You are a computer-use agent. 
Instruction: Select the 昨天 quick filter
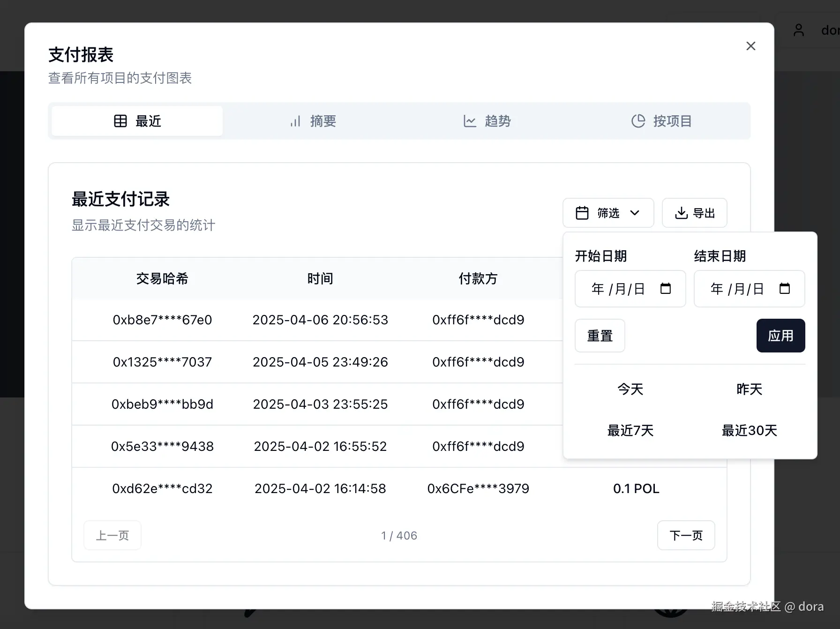coord(749,389)
